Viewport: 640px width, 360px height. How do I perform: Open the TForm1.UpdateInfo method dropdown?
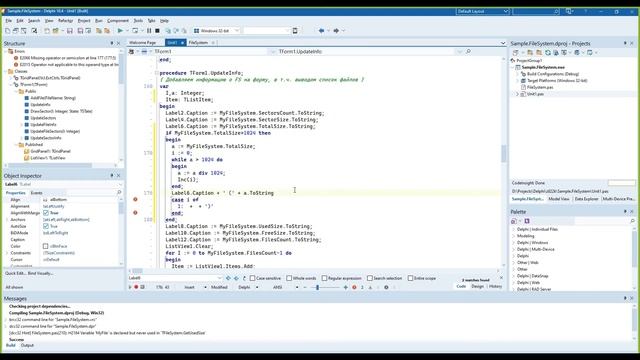coord(460,51)
